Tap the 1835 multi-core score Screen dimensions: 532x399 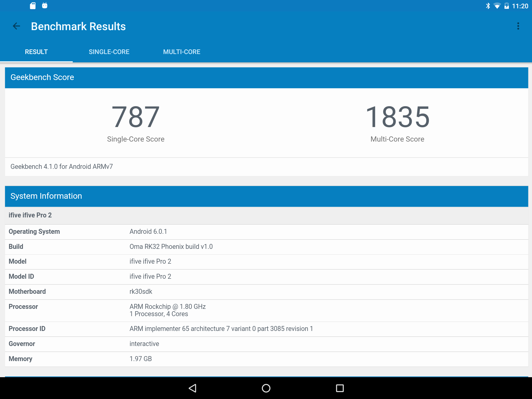[x=397, y=117]
